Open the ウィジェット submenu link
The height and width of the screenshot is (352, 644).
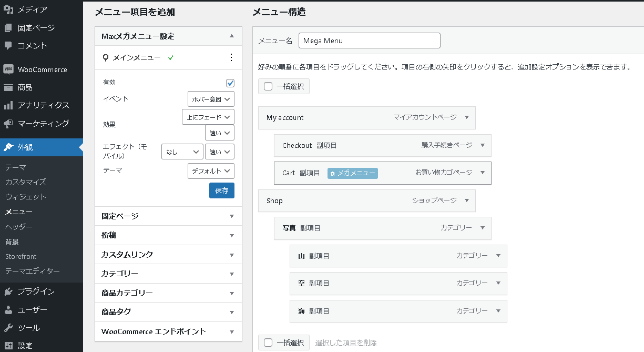coord(26,197)
